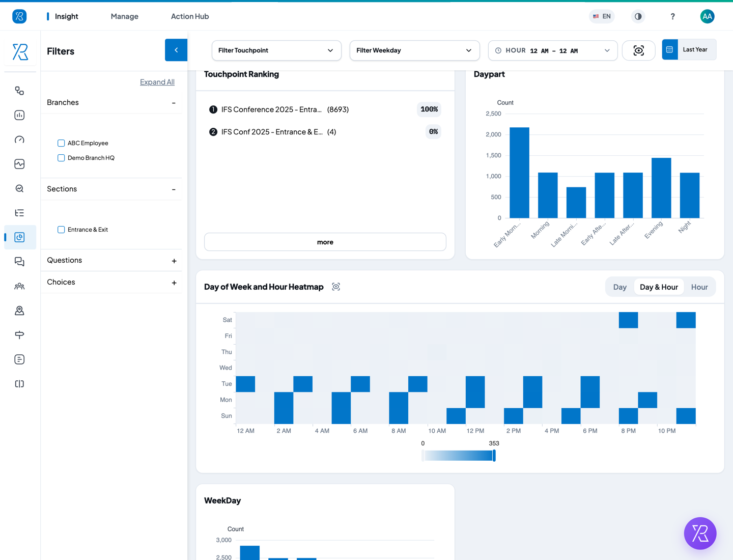
Task: Switch to the Manage tab
Action: click(x=125, y=16)
